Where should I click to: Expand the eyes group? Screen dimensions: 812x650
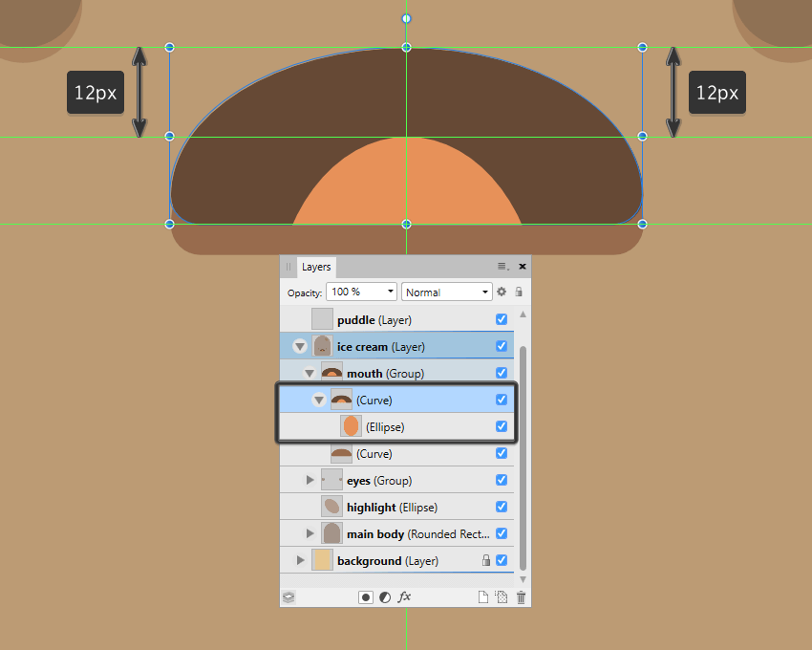(310, 481)
